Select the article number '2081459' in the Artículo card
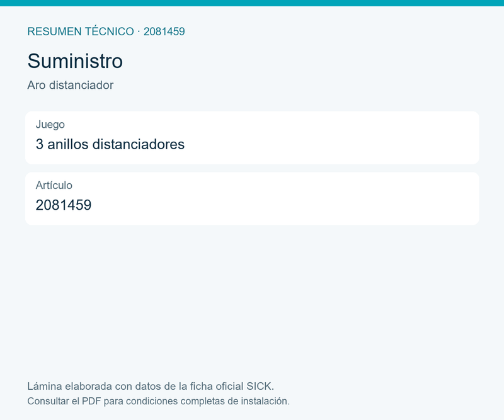Screen dimensions: 504x420 (64, 205)
